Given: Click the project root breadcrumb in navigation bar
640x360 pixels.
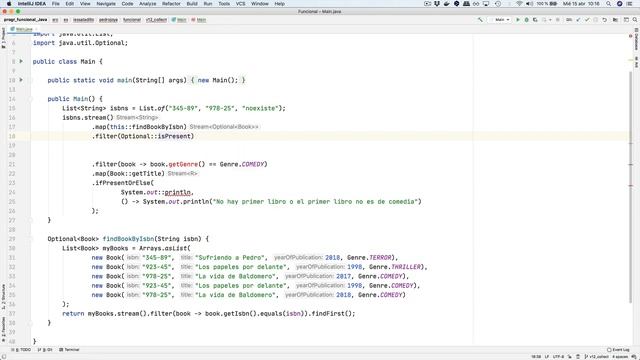Looking at the screenshot, I should (25, 20).
